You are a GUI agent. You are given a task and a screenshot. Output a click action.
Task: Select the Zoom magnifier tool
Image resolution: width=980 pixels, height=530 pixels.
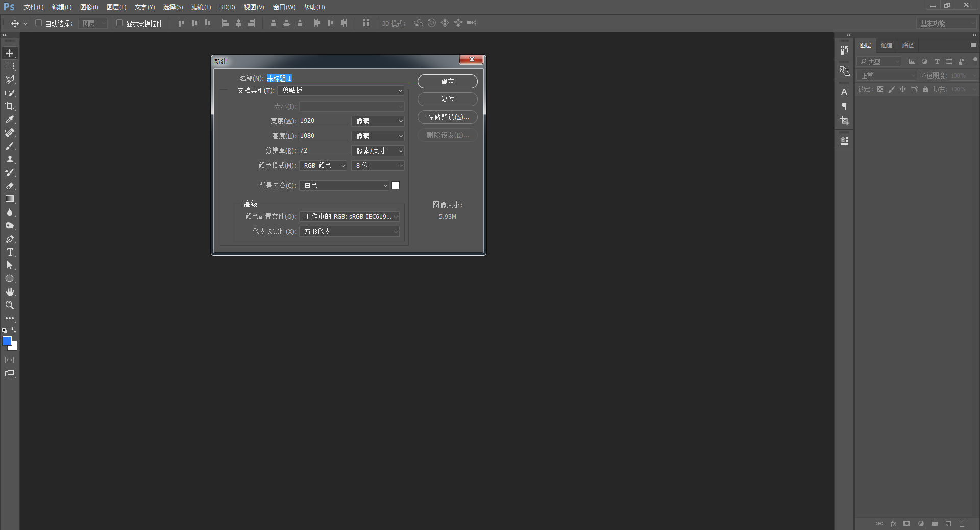tap(10, 305)
